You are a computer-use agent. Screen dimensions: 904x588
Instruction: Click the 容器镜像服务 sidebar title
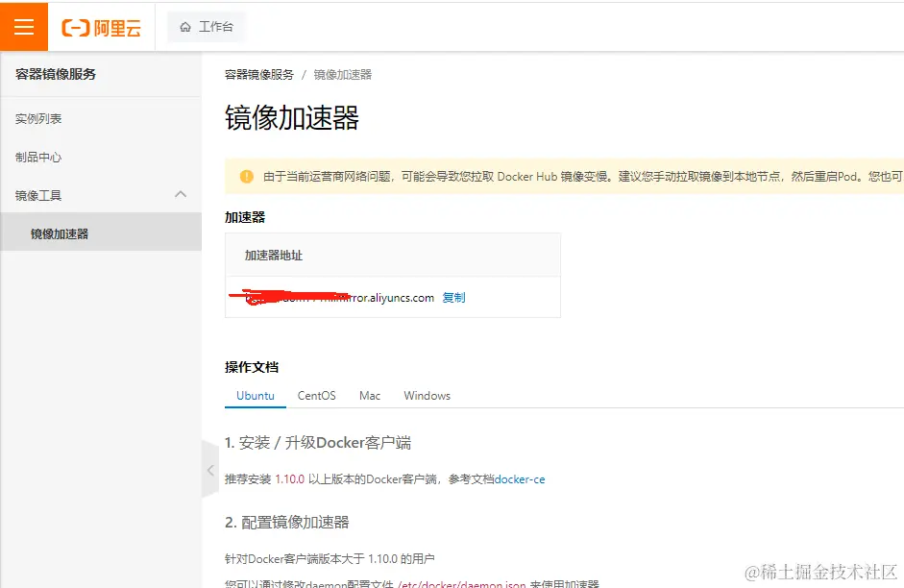pos(56,74)
